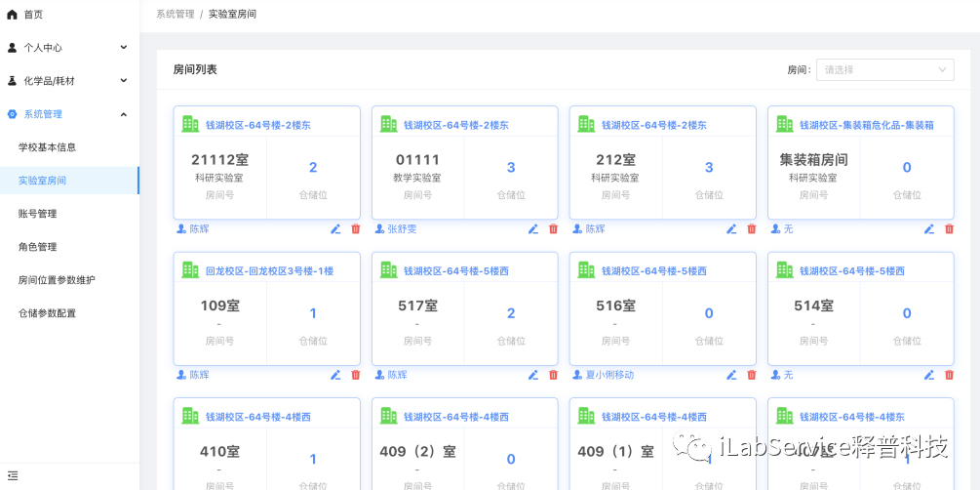Click the 回龙校区-回龙校区3号楼-1楼 card title
The width and height of the screenshot is (980, 490).
coord(269,271)
